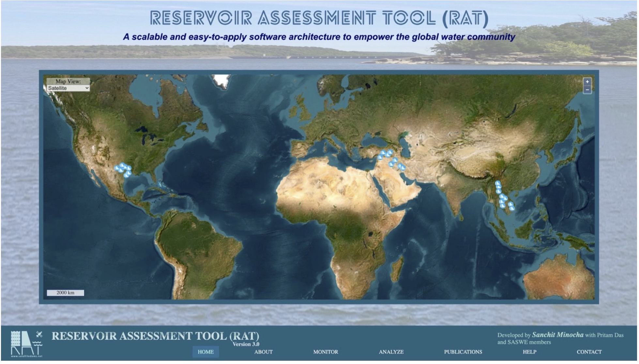The image size is (639, 364).
Task: Click the westernmost dam marker near the Mediterranean coast
Action: [x=380, y=158]
